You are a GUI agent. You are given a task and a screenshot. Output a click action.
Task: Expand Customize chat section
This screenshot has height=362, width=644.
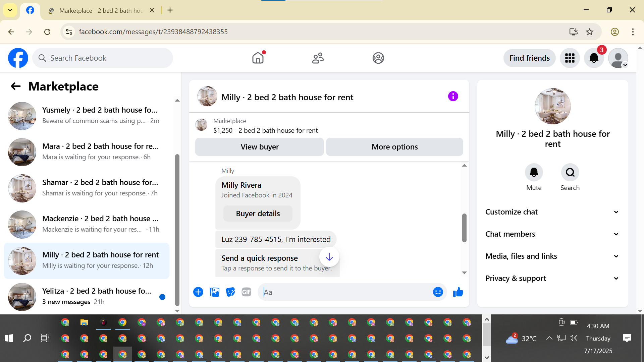(552, 212)
